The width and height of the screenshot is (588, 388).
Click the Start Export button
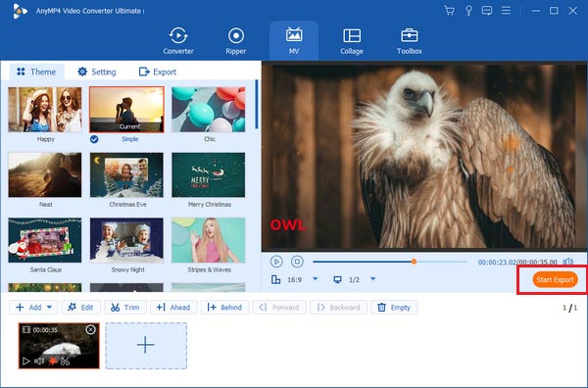(x=555, y=279)
